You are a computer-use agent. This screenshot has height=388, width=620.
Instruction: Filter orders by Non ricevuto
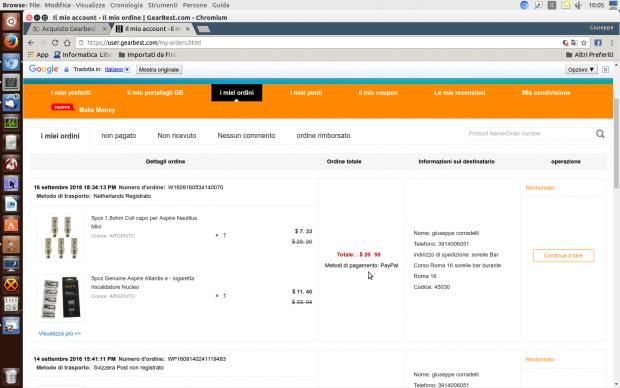point(177,136)
